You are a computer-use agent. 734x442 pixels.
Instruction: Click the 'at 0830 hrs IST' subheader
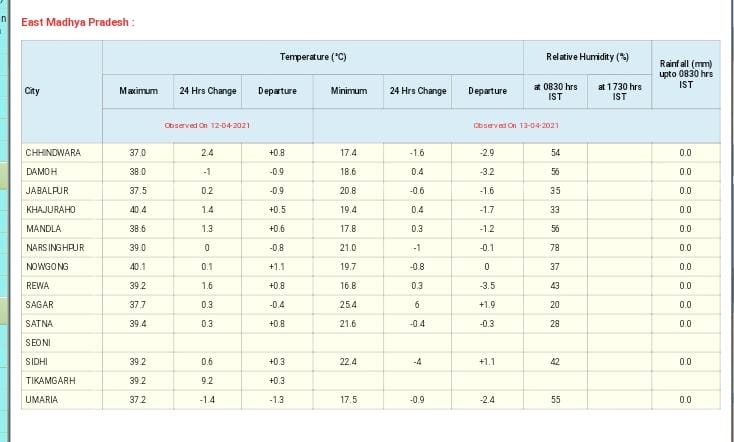[x=555, y=91]
